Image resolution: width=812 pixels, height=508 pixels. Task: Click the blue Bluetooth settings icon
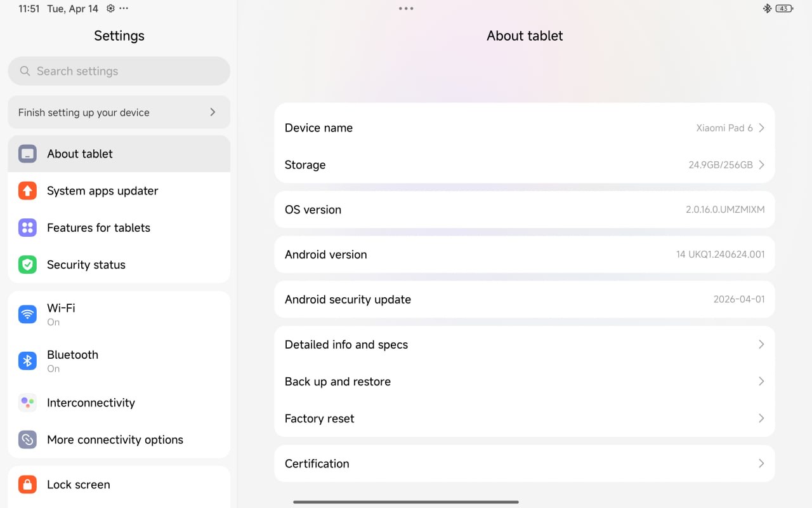click(x=27, y=361)
